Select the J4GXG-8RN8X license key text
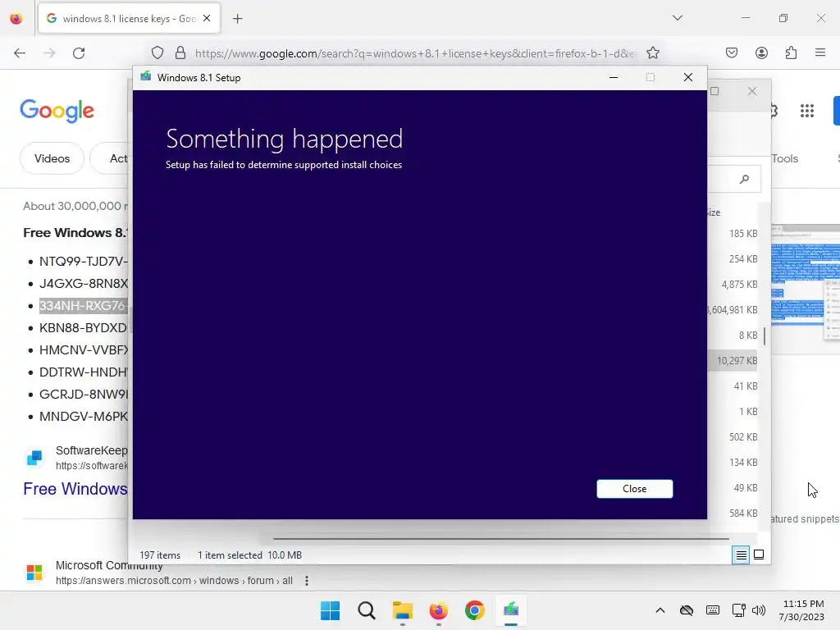This screenshot has height=630, width=840. 84,283
